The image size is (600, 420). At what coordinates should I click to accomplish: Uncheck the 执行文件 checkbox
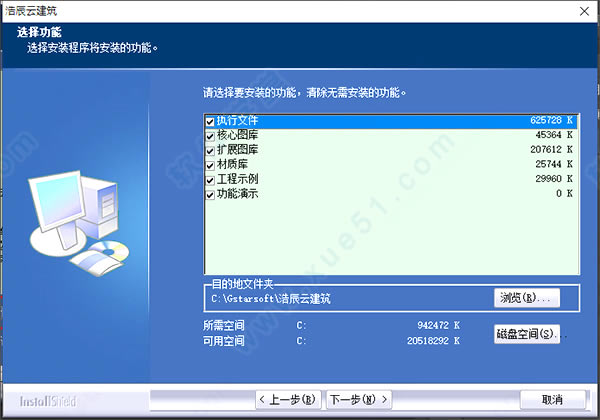[210, 122]
